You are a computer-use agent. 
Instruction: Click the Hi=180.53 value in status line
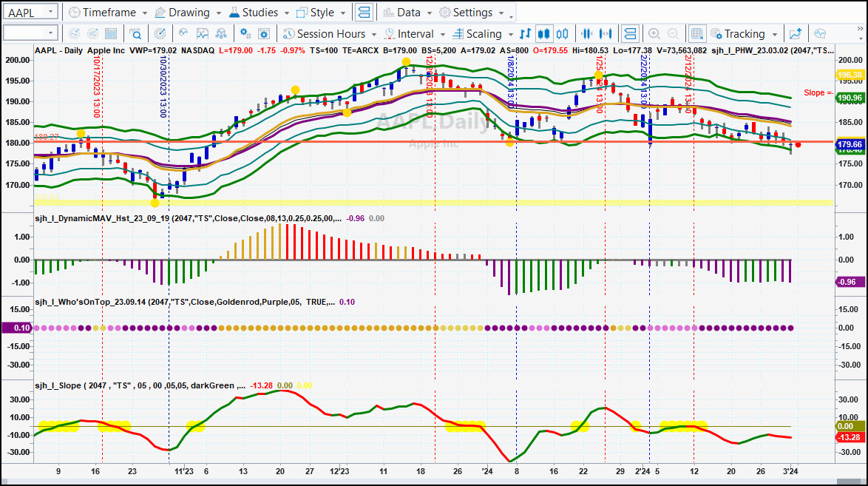coord(589,50)
